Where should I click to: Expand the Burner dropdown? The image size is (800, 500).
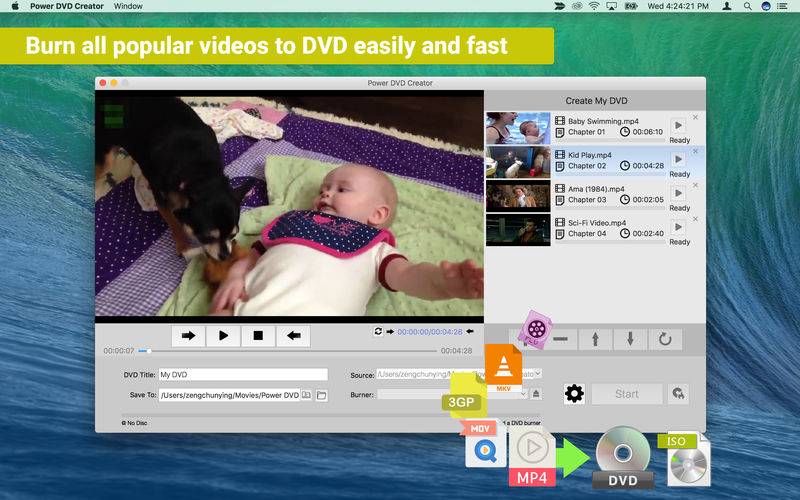[522, 394]
